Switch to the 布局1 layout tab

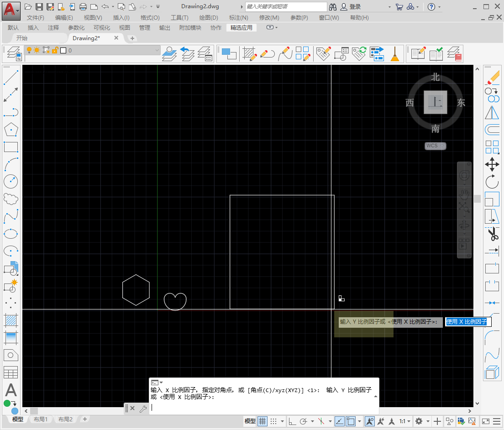pos(40,419)
